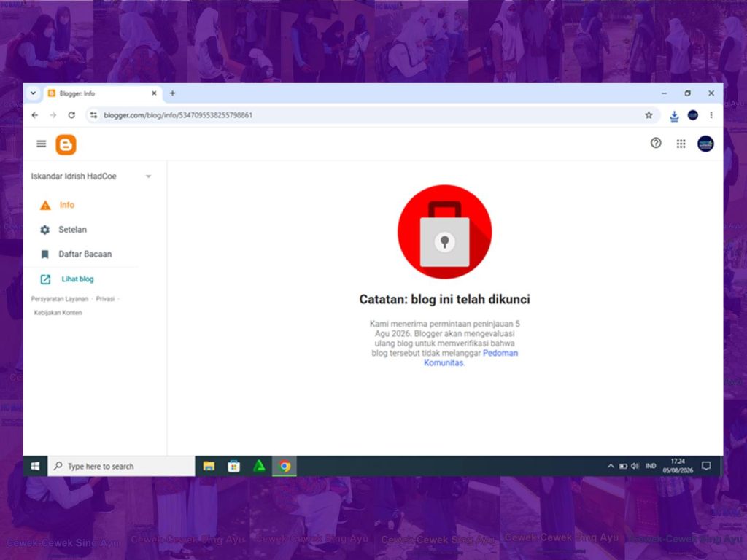Select the Info menu item
The image size is (747, 560).
pos(66,205)
